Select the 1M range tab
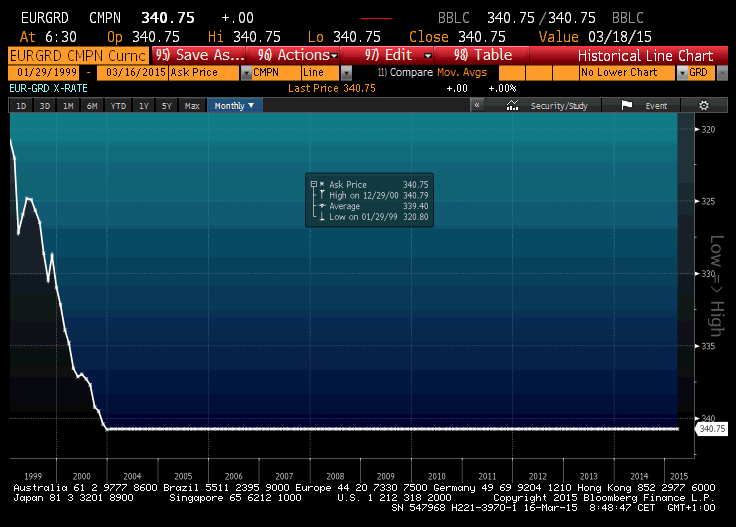 [x=68, y=106]
